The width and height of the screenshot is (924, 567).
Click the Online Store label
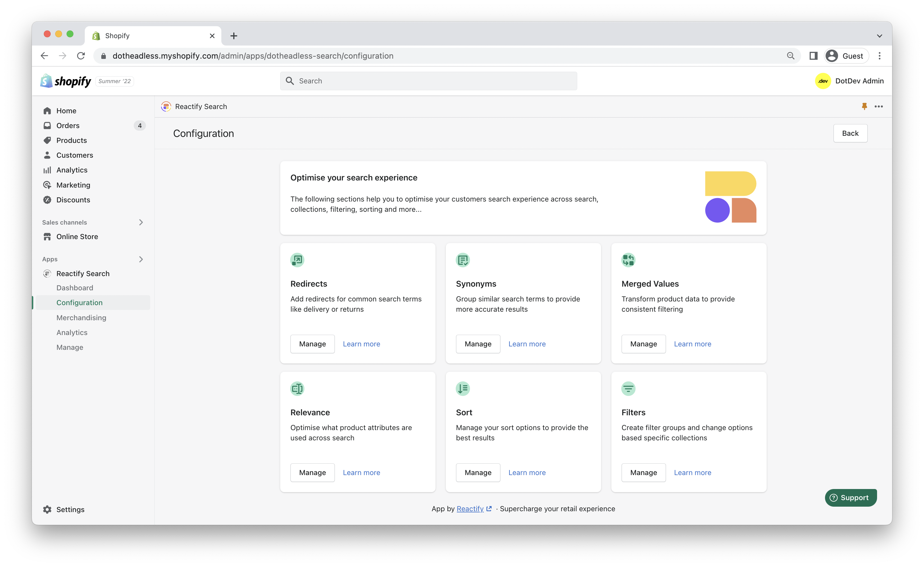click(77, 237)
